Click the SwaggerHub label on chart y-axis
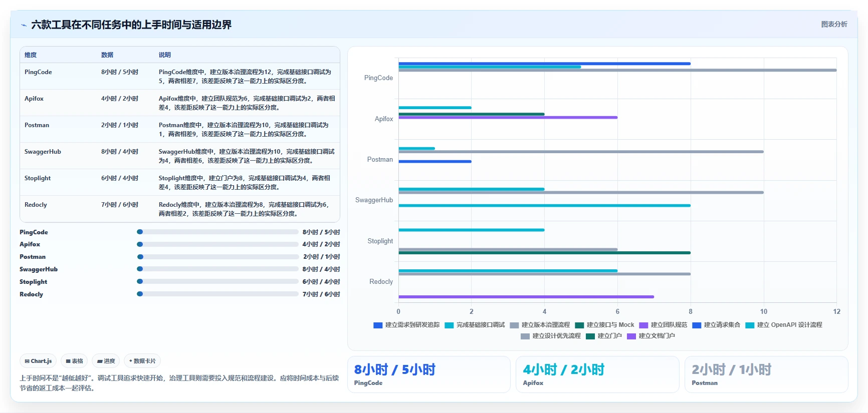Viewport: 868px width, 413px height. (x=374, y=200)
